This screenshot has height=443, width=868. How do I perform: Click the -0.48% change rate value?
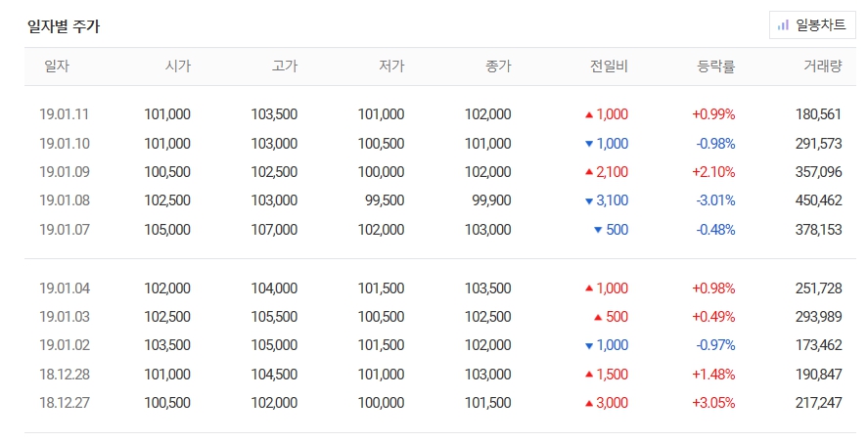pyautogui.click(x=715, y=230)
